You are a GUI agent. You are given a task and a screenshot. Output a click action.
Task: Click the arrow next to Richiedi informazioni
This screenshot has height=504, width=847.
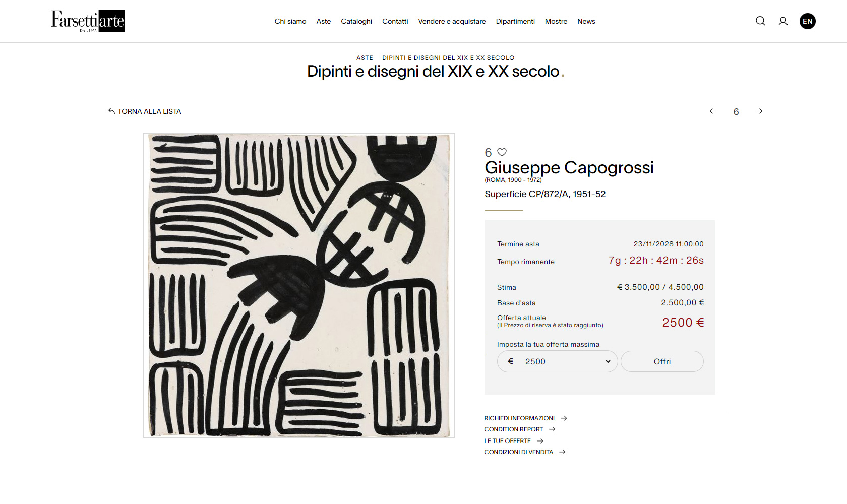click(x=564, y=418)
